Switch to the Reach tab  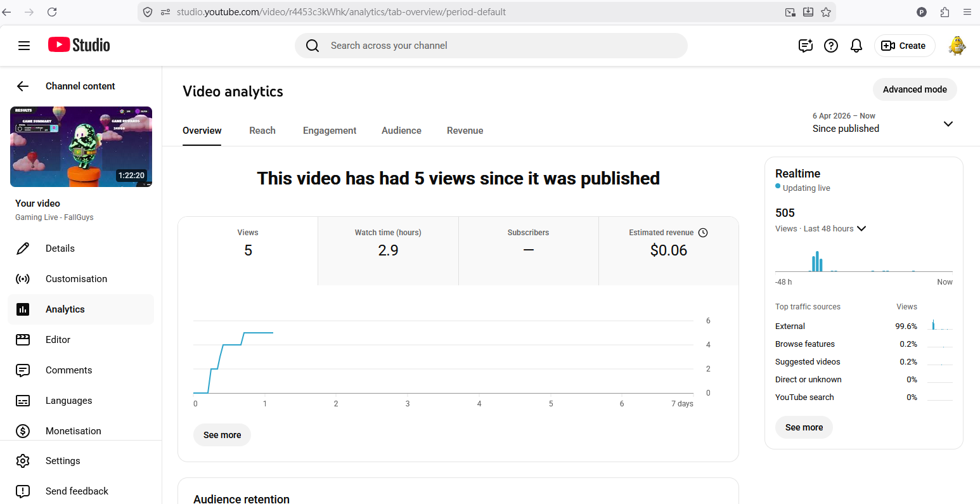pos(262,131)
